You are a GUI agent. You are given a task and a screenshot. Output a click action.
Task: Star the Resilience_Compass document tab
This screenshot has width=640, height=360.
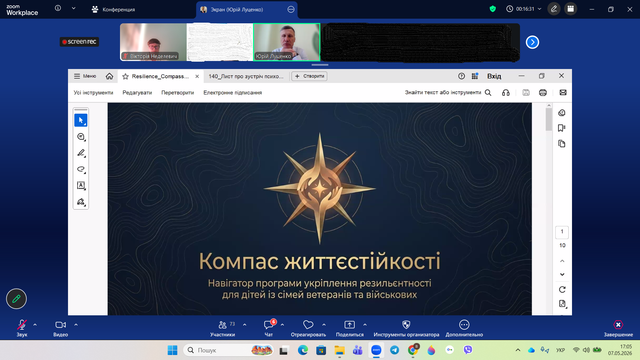[x=126, y=76]
